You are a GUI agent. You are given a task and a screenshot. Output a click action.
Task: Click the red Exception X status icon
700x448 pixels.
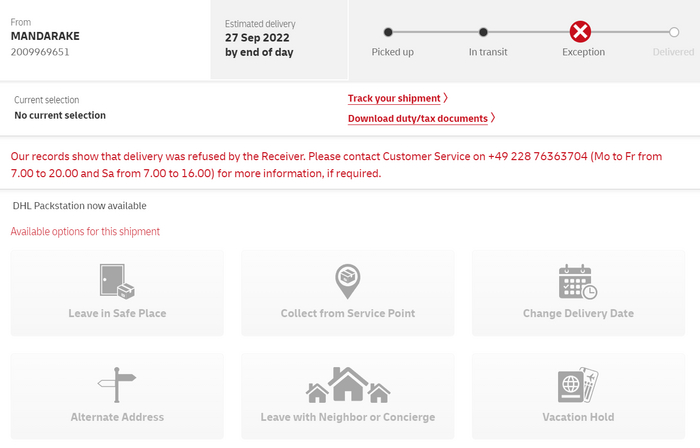coord(580,32)
